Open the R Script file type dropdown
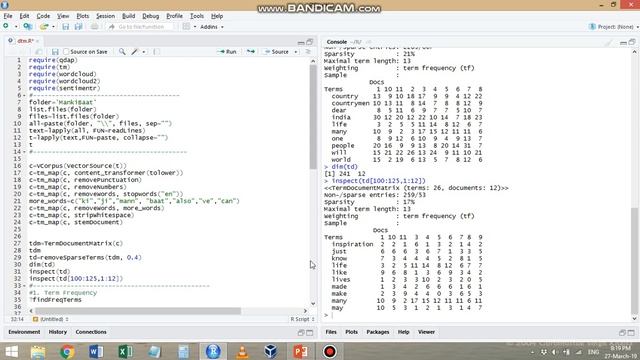Screen dimensions: 640x360 coord(302,319)
